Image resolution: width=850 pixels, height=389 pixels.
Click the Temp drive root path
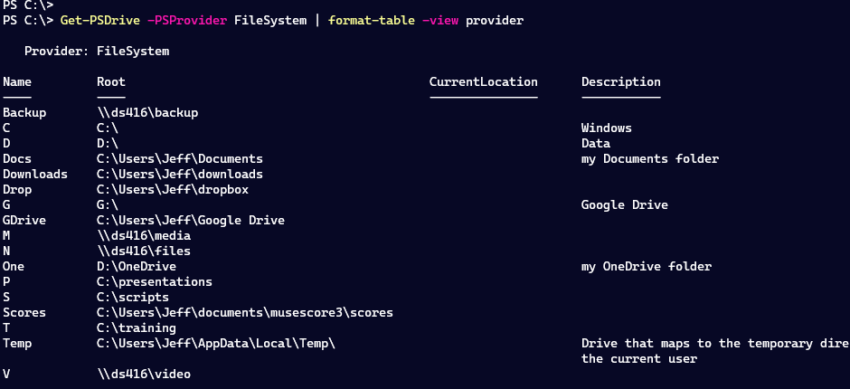point(216,343)
